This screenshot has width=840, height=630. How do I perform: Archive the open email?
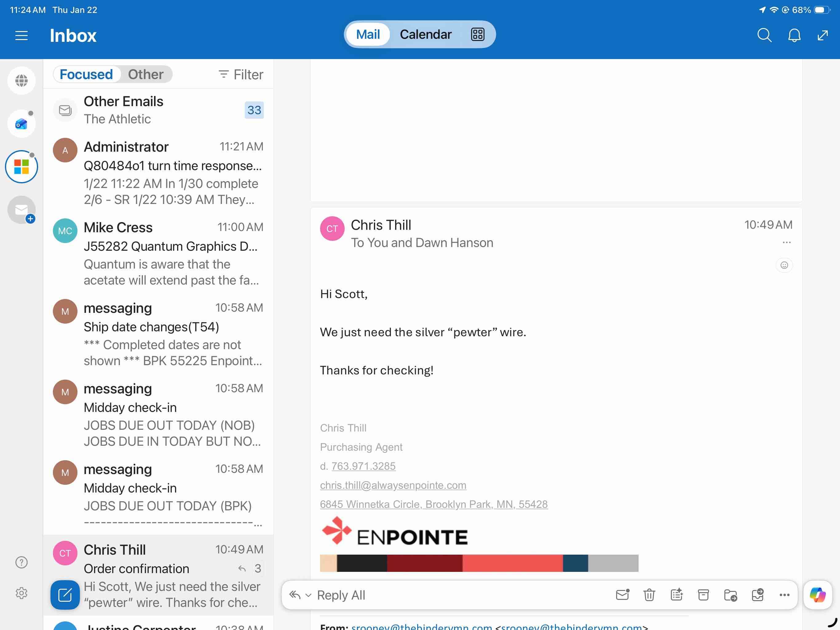(703, 595)
